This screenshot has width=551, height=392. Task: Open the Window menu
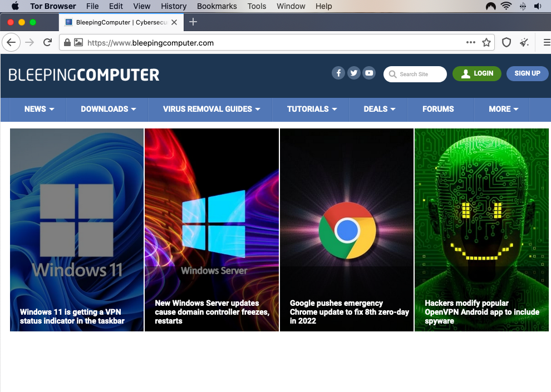pos(291,6)
